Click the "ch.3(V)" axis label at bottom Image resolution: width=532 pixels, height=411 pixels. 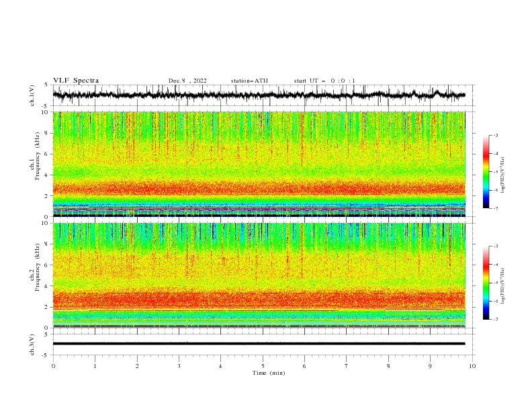pos(32,345)
